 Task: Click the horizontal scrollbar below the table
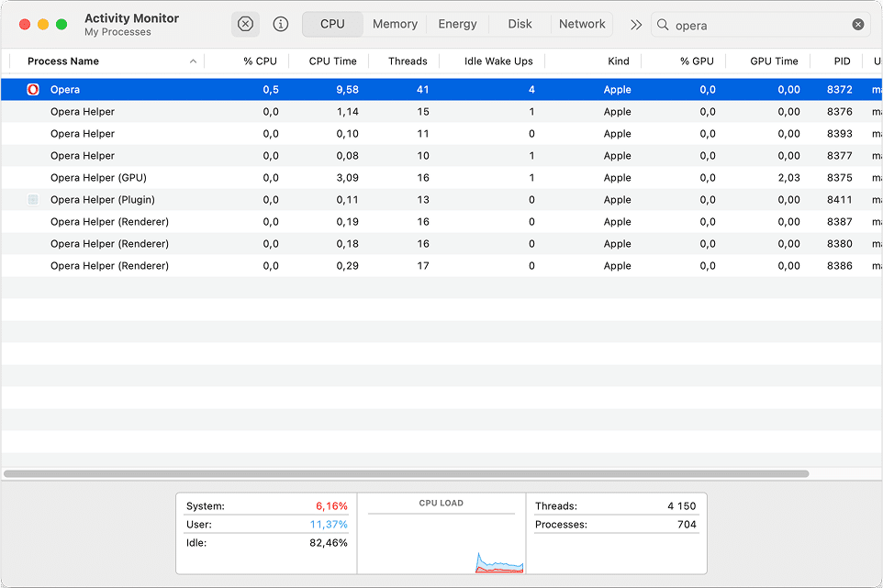point(406,473)
